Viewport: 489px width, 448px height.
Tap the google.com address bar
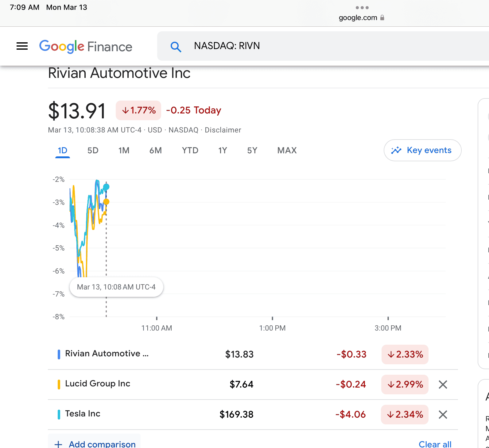[x=361, y=18]
